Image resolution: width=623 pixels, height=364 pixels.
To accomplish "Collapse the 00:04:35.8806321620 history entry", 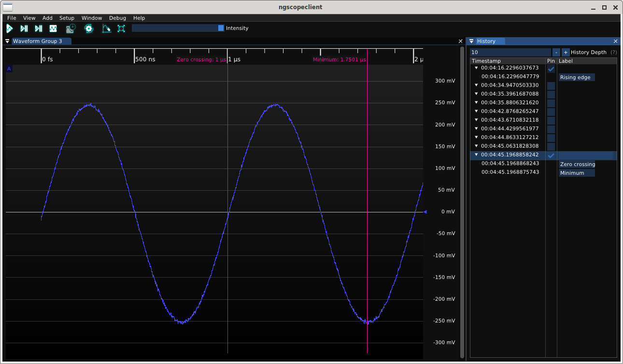I will 477,103.
